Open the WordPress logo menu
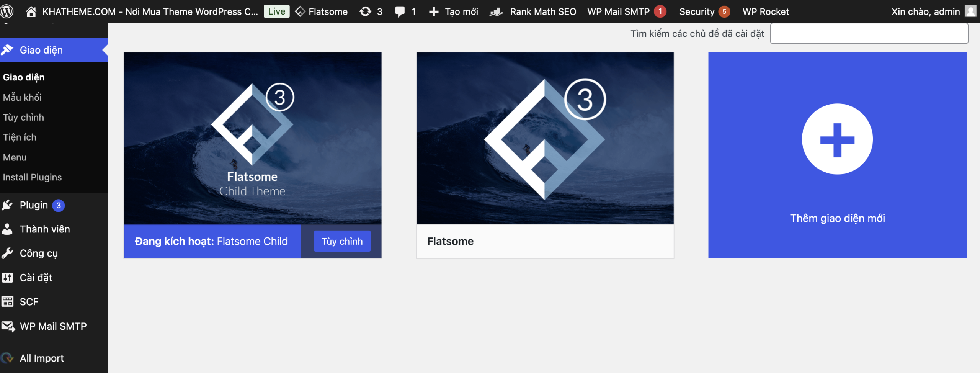 click(7, 11)
